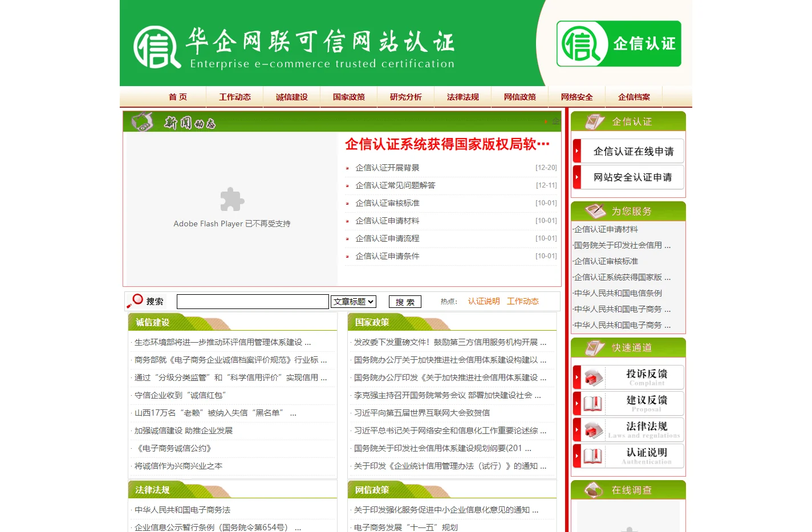The width and height of the screenshot is (812, 532).
Task: Open article 企业信息公示暂行条例
Action: pos(217,527)
